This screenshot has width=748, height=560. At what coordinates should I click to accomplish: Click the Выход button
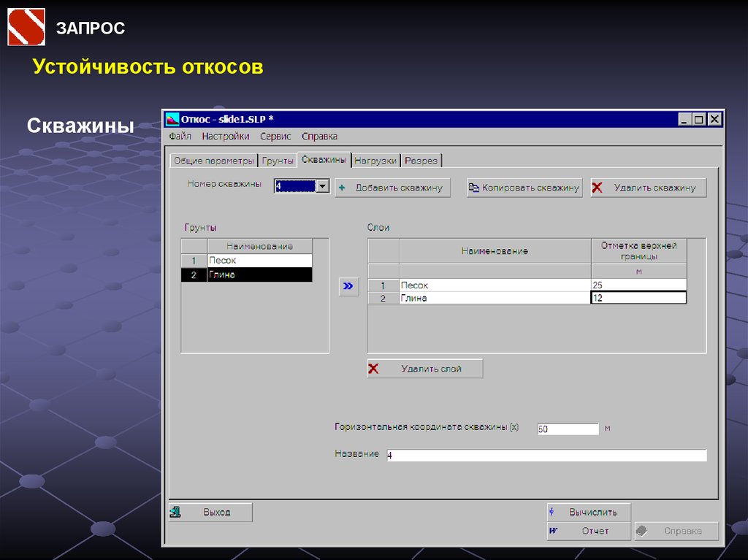click(x=210, y=513)
